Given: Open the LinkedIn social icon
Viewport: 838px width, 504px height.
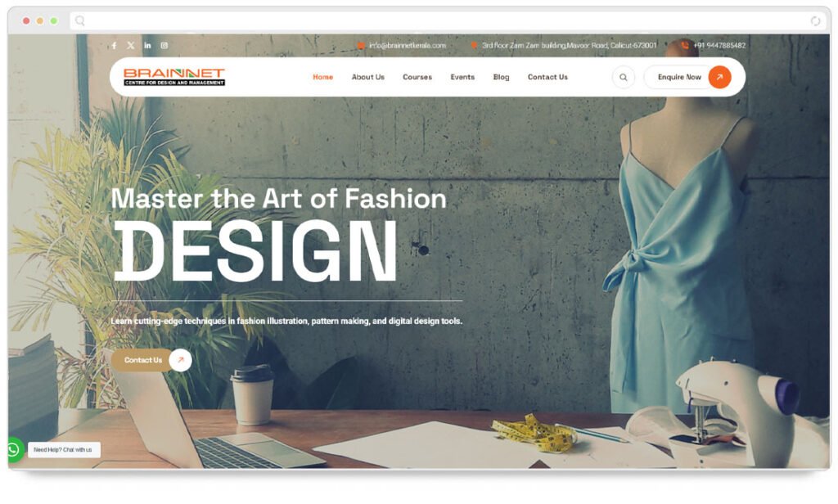Looking at the screenshot, I should coord(147,46).
